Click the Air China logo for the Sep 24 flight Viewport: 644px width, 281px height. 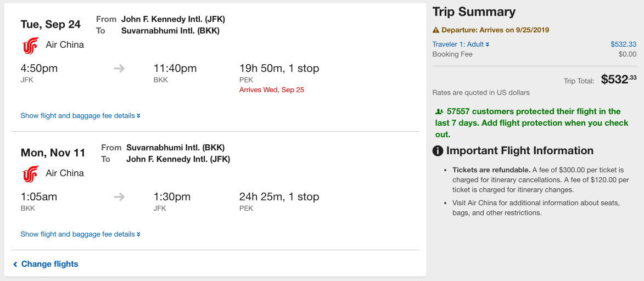(x=30, y=46)
